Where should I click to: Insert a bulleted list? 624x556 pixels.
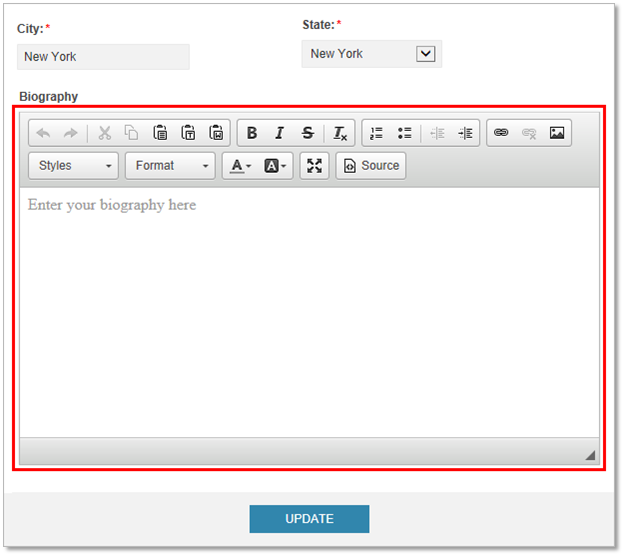(404, 133)
